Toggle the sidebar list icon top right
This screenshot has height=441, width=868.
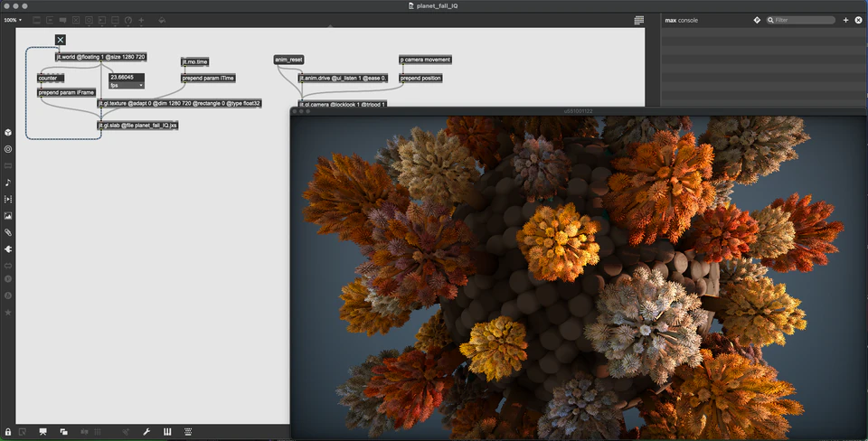pos(639,20)
